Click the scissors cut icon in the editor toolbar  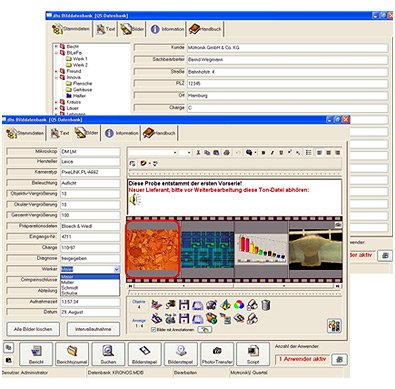pos(198,153)
